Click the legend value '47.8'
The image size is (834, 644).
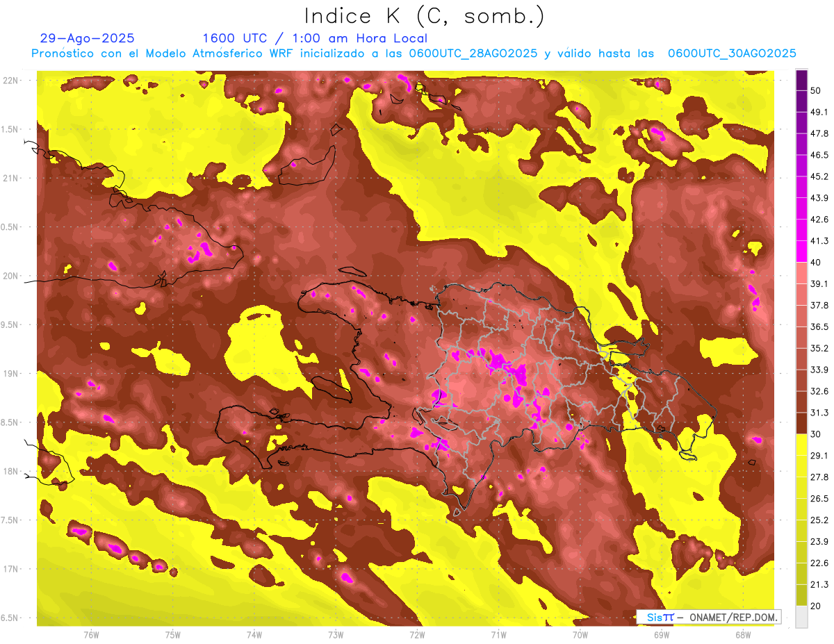click(x=819, y=133)
